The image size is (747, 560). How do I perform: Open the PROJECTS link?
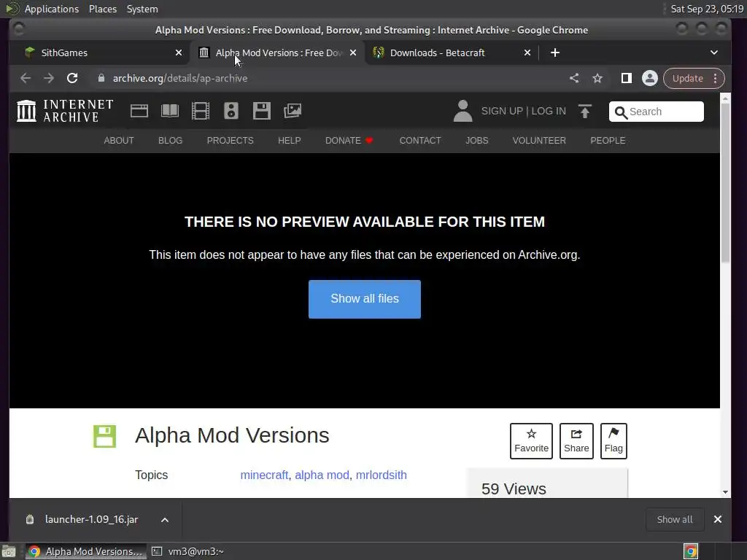point(230,141)
